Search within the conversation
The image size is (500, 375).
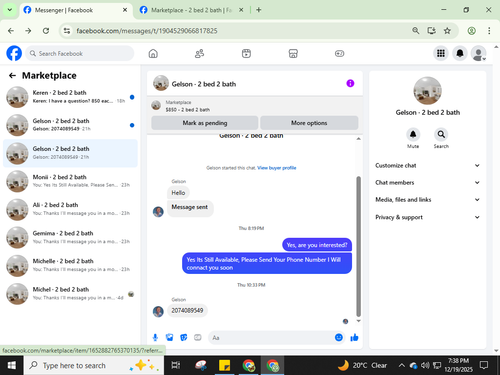tap(441, 135)
